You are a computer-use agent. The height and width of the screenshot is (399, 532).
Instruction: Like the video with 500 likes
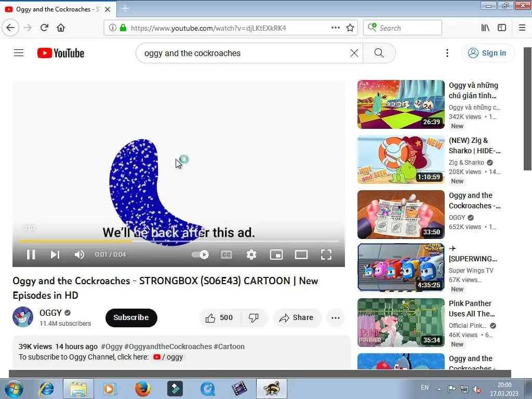tap(220, 317)
